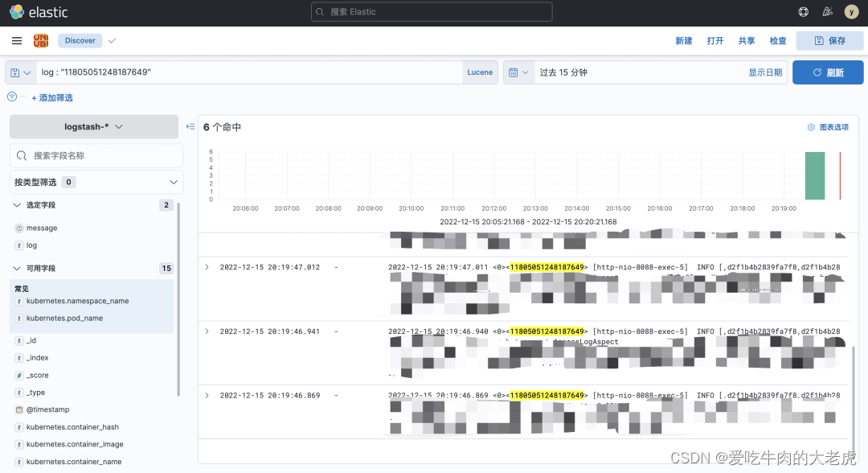This screenshot has width=868, height=473.
Task: Open the newsfeed celebration icon
Action: coord(828,11)
